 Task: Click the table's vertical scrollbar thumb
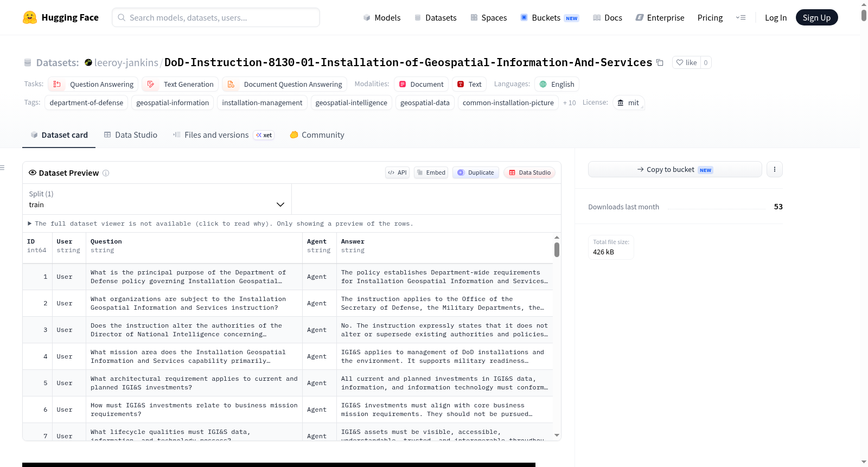pos(557,250)
